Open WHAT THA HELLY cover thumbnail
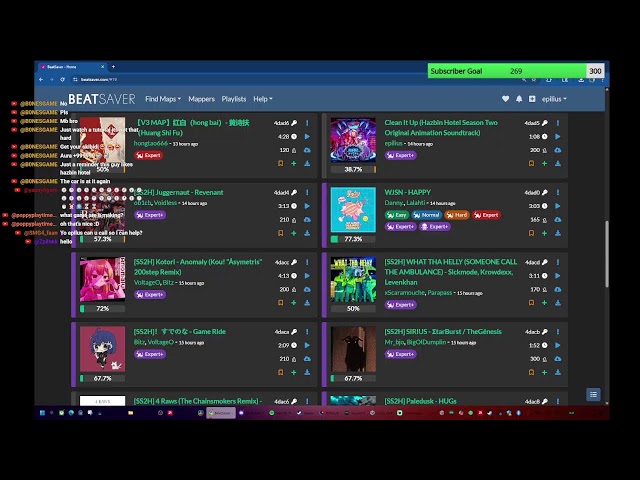The image size is (640, 480). (x=353, y=280)
